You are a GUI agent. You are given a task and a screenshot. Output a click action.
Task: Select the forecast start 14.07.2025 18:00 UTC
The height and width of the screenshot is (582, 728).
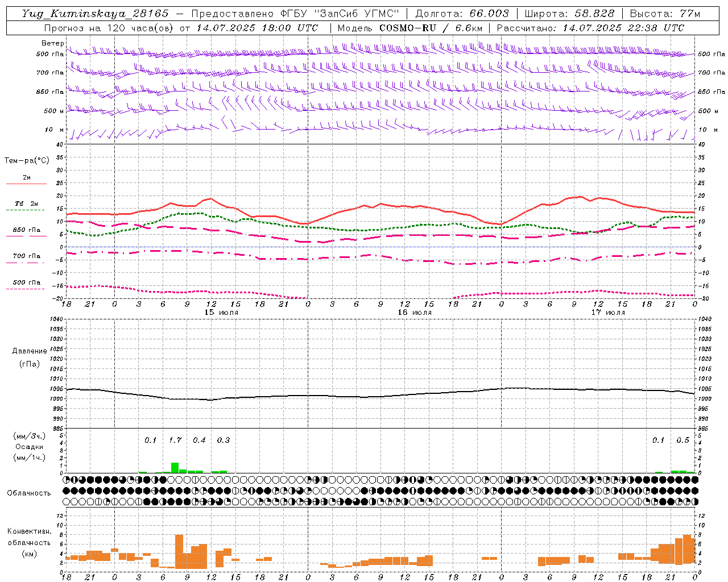[257, 28]
